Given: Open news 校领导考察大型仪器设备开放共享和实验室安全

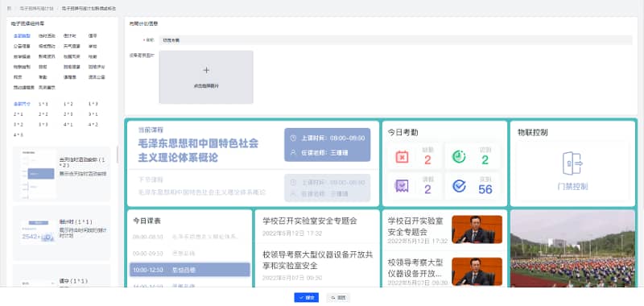Looking at the screenshot, I should click(317, 260).
